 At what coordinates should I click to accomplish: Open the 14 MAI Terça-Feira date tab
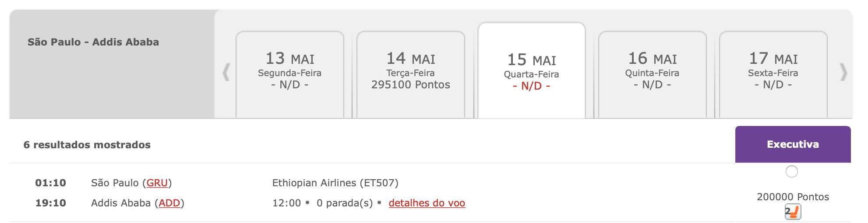pos(411,74)
